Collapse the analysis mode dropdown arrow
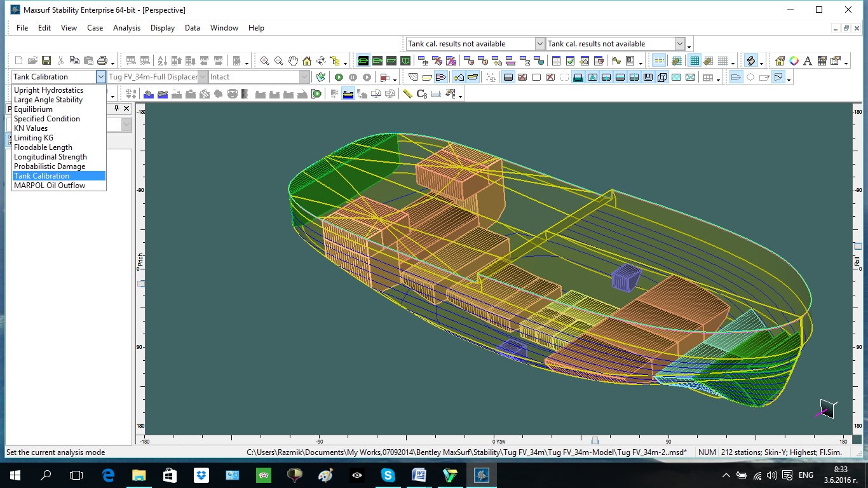This screenshot has width=868, height=488. click(x=100, y=77)
